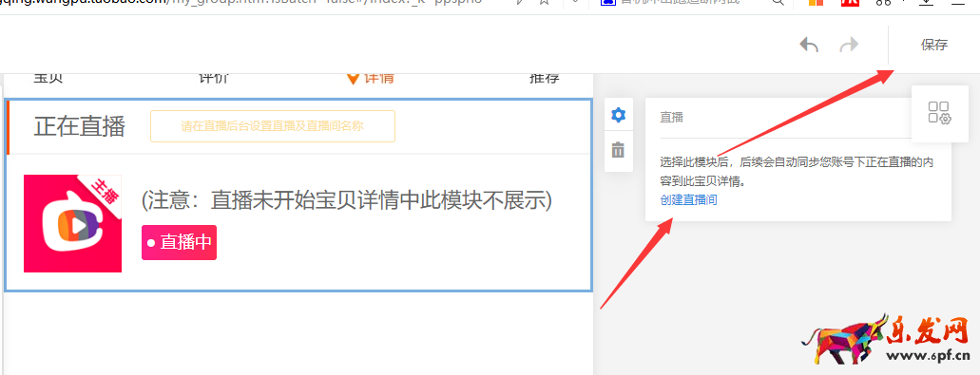Viewport: 980px width, 375px height.
Task: Click the 直播中 status badge
Action: click(x=179, y=242)
